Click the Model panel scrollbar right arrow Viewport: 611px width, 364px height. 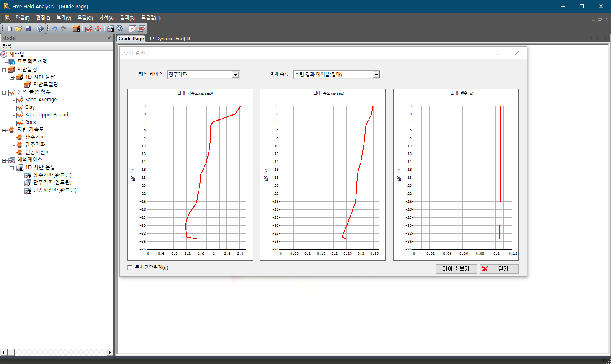point(110,352)
